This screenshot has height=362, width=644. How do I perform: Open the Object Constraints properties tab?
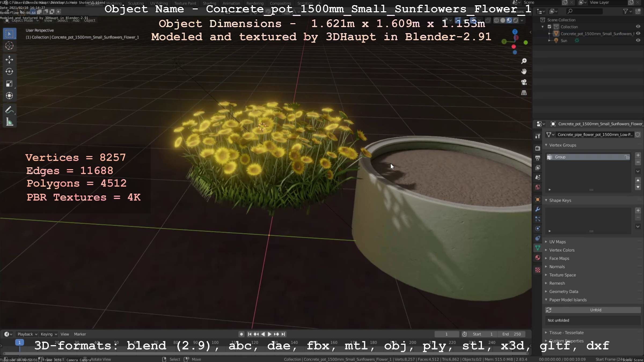click(537, 238)
